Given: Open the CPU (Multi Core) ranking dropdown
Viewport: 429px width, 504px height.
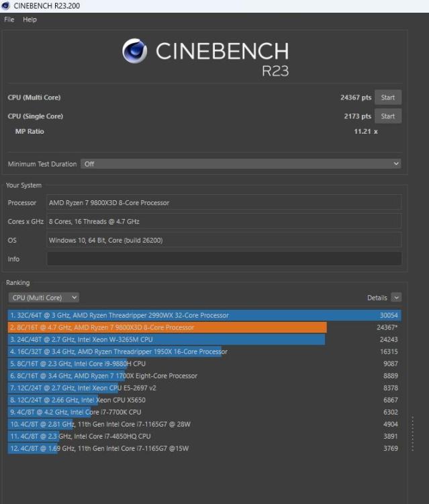Looking at the screenshot, I should (44, 298).
